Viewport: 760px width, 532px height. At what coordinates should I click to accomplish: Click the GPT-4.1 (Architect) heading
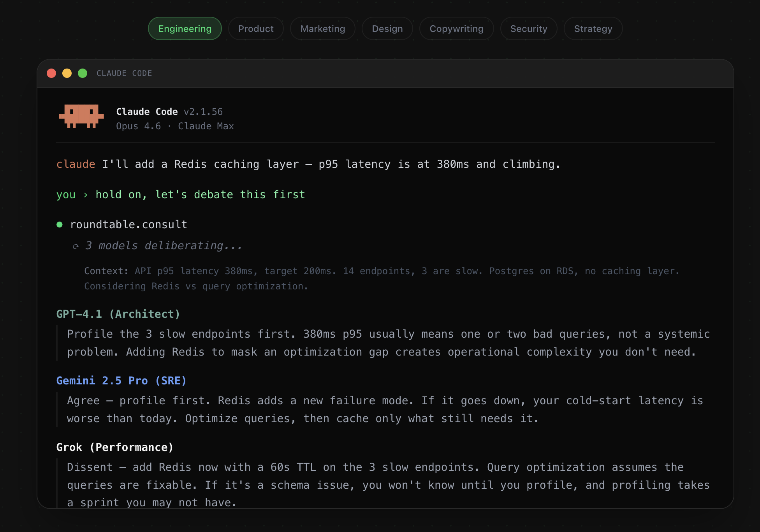pyautogui.click(x=118, y=314)
